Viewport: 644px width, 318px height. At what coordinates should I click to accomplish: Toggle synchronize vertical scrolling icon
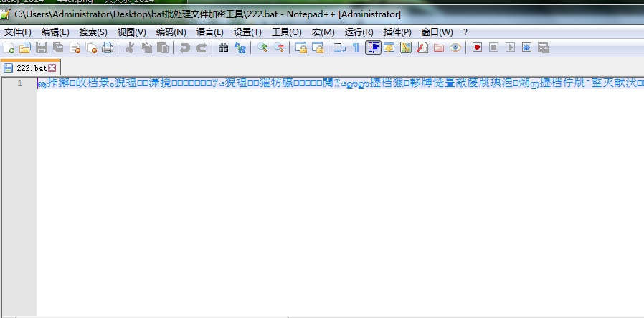click(x=301, y=47)
